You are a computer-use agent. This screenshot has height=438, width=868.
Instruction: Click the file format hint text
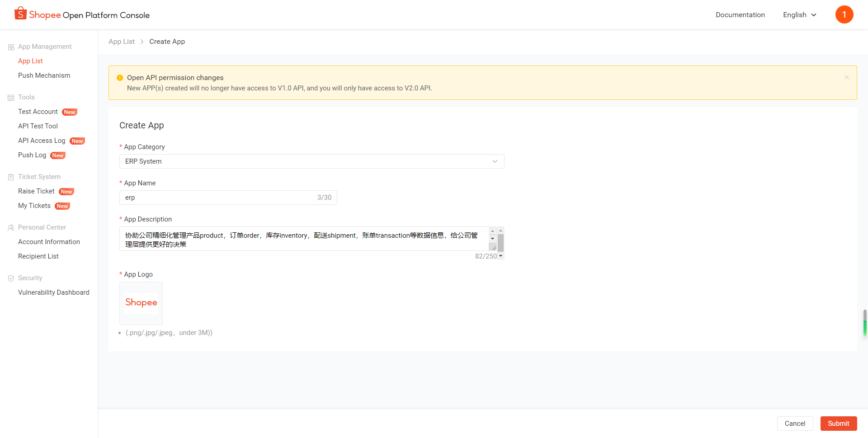pos(169,333)
